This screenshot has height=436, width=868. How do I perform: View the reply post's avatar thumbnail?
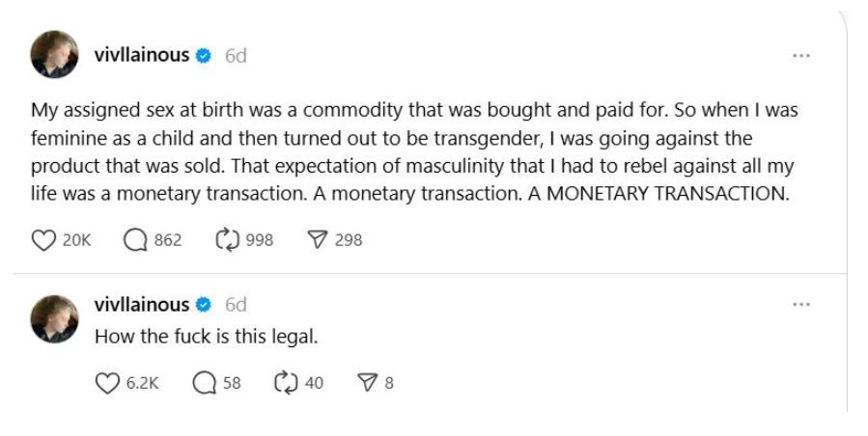click(x=55, y=319)
